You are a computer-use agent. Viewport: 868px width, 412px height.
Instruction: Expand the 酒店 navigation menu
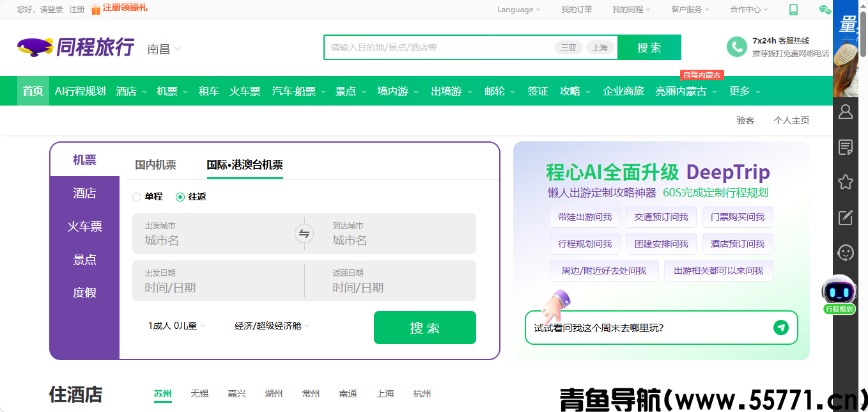click(x=132, y=91)
